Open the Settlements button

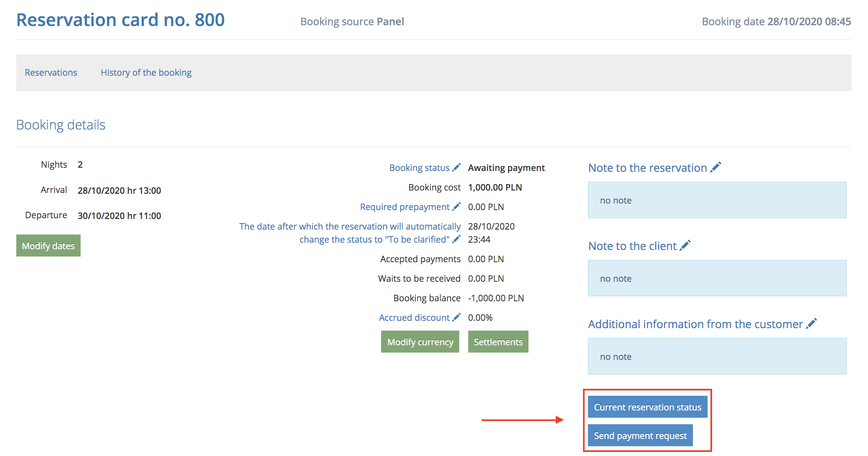click(498, 342)
